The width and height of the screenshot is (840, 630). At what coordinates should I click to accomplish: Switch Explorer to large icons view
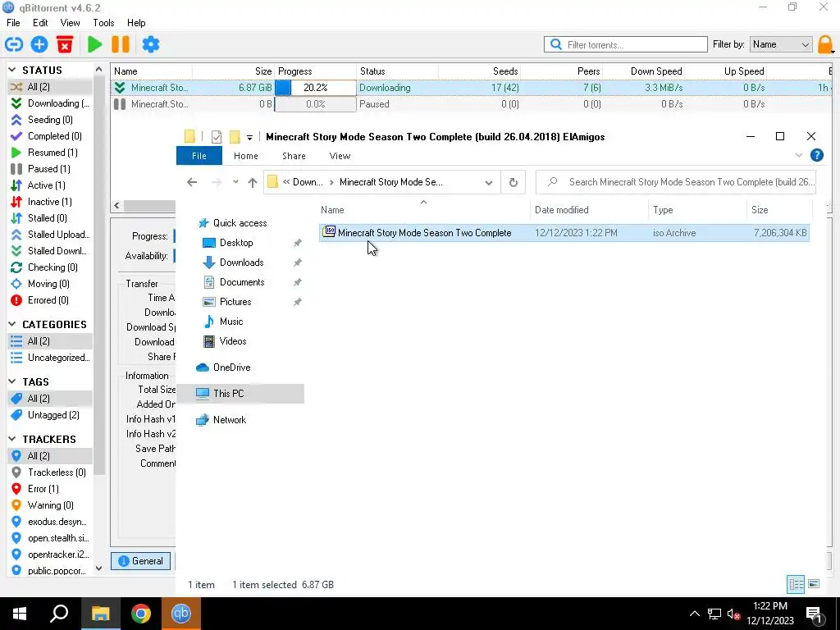coord(814,584)
